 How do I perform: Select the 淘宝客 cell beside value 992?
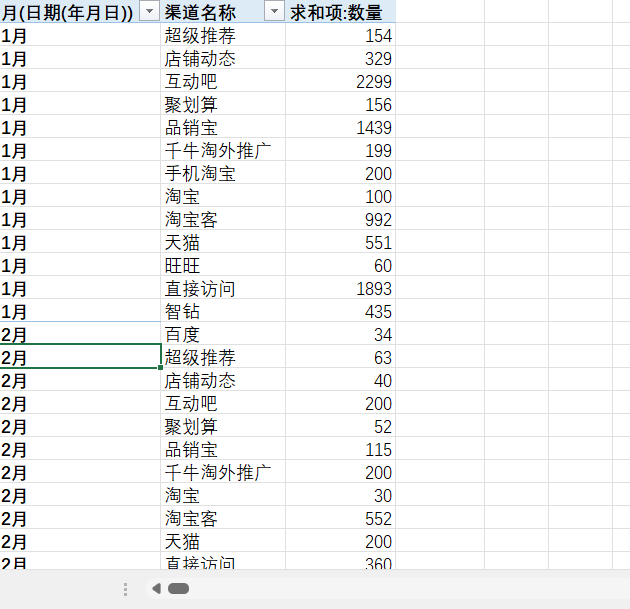click(223, 219)
